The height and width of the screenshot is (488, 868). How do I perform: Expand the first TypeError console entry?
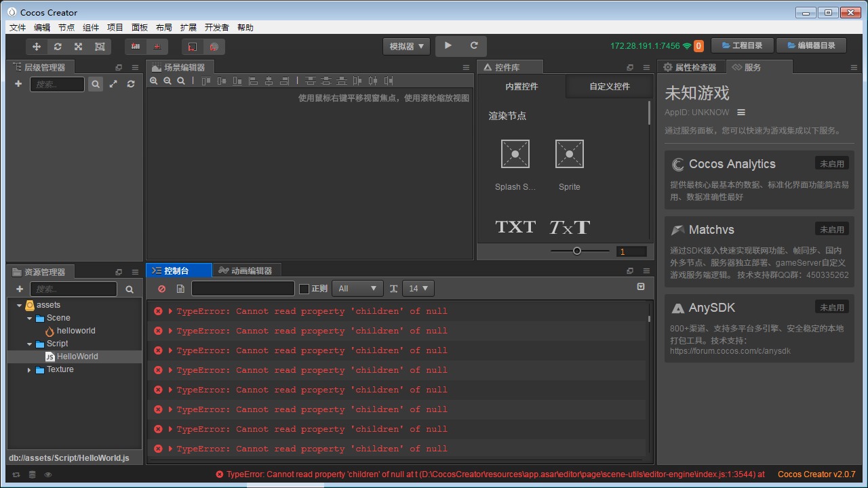(x=171, y=311)
